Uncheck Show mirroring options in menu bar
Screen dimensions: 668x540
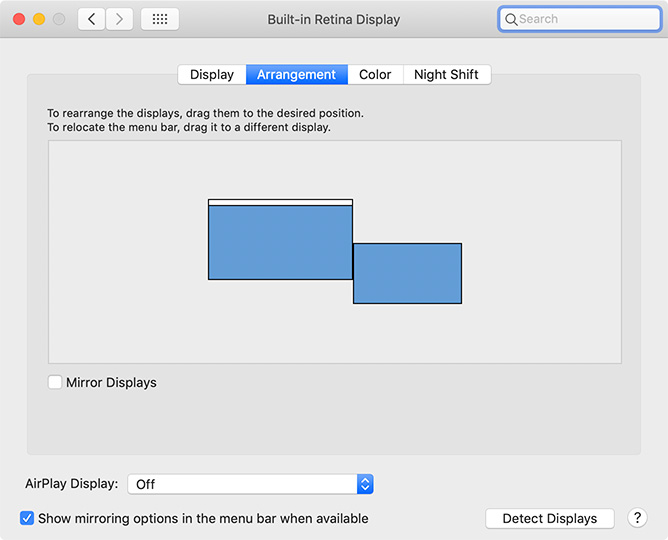pos(27,518)
